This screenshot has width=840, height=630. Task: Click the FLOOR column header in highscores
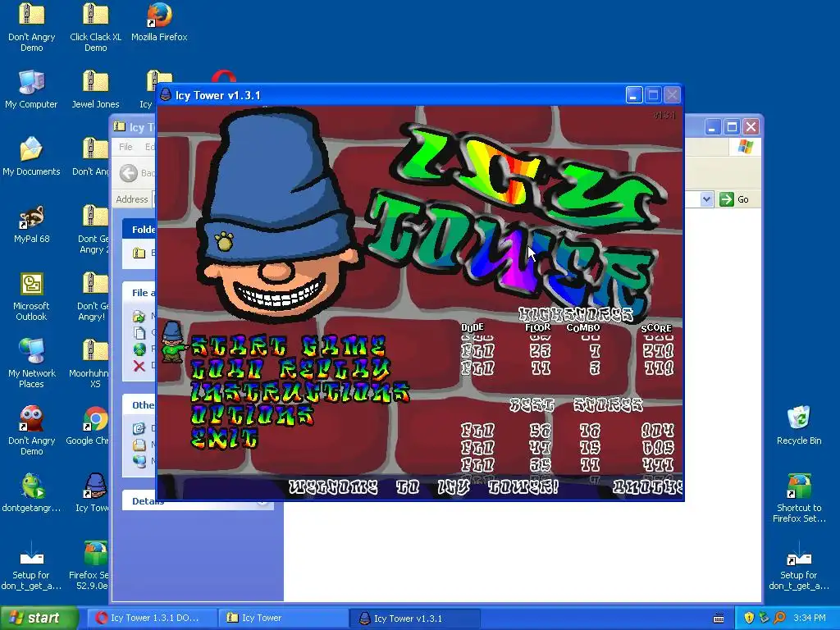click(537, 327)
